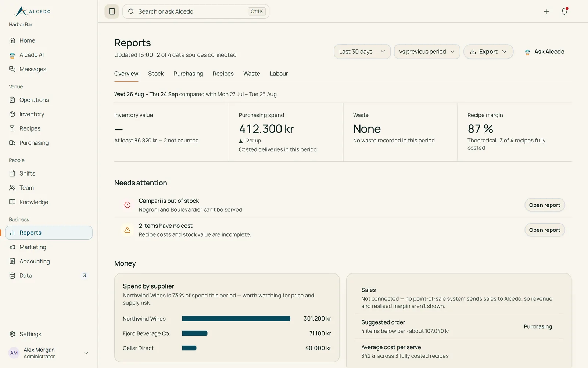The image size is (588, 368).
Task: Expand the Alex Morgan account menu
Action: [49, 353]
